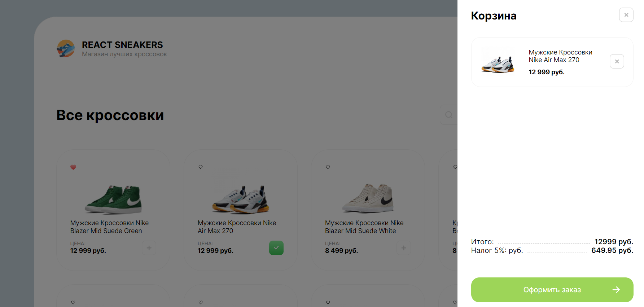Favorite the partially hidden fourth card
The height and width of the screenshot is (307, 644).
pos(455,167)
